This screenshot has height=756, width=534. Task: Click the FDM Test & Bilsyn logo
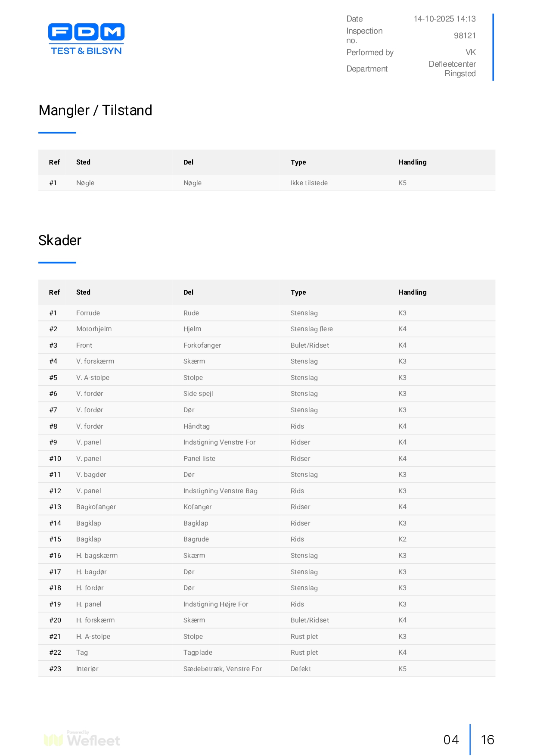coord(86,39)
